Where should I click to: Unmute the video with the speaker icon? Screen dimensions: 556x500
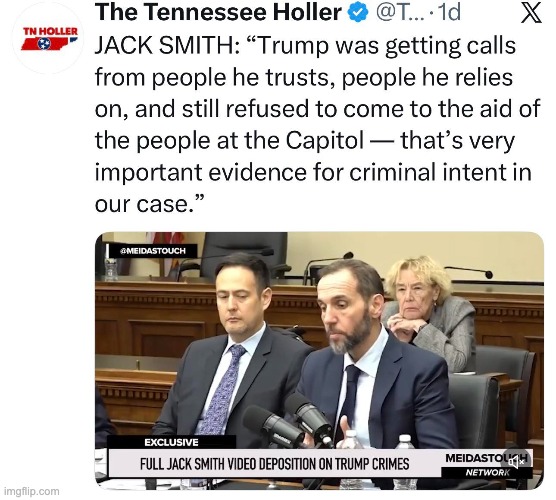click(x=518, y=462)
